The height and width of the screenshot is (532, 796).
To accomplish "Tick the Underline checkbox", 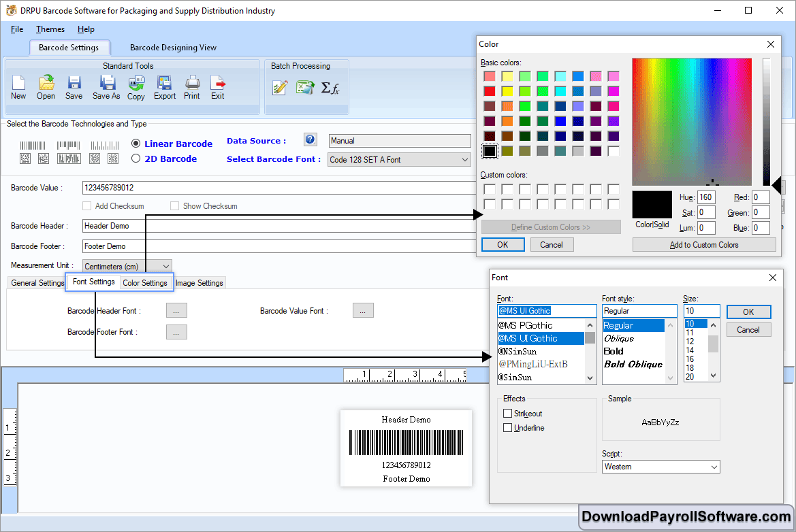I will 507,428.
